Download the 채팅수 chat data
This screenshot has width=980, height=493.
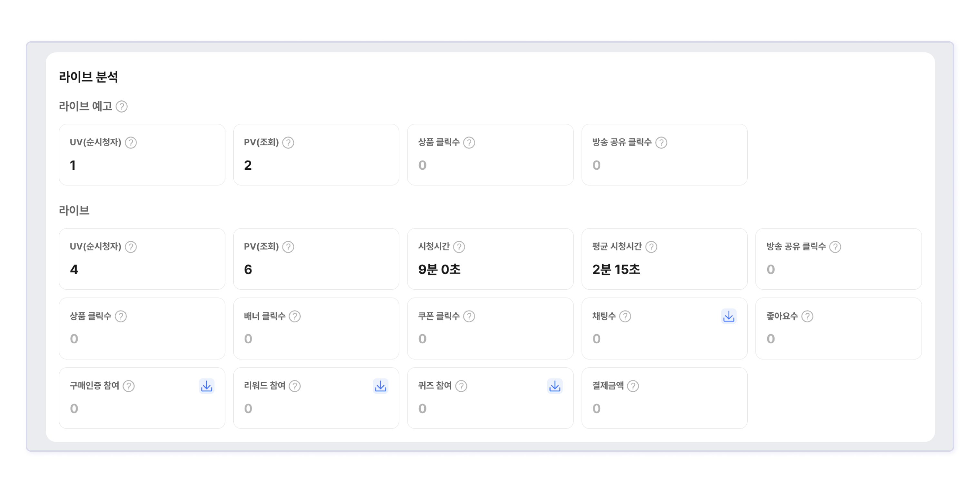pos(728,317)
